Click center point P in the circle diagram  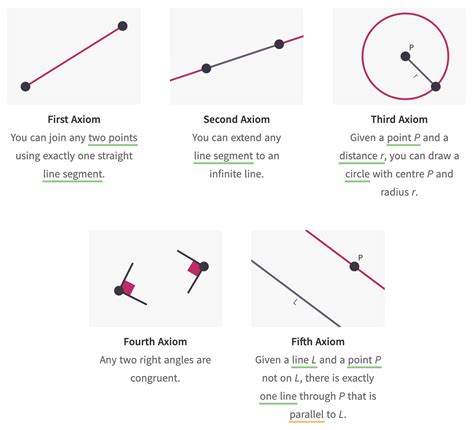tap(405, 56)
